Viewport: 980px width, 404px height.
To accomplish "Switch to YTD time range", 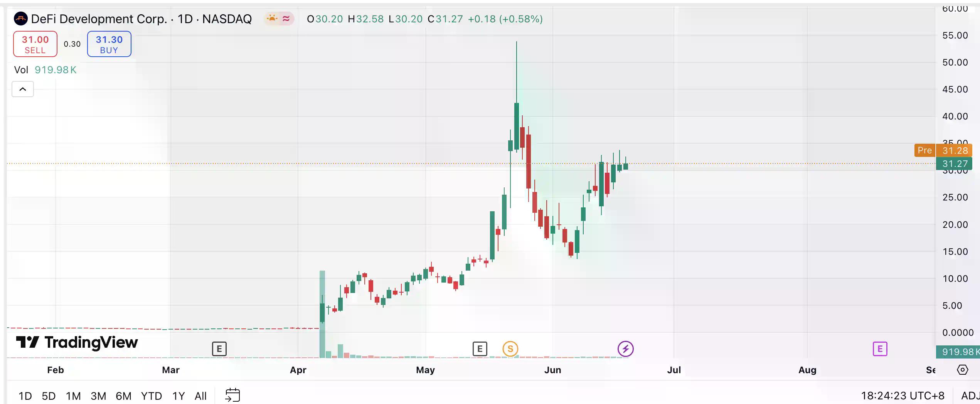I will click(x=151, y=396).
